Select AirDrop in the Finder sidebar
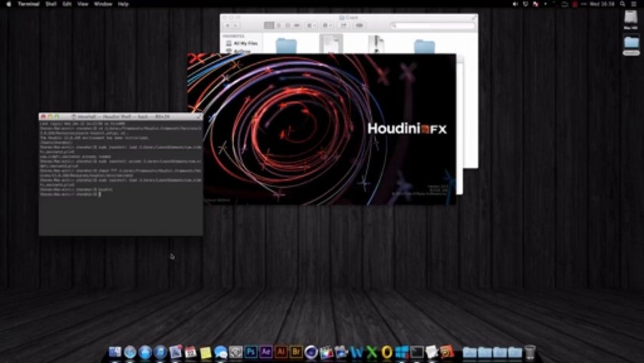 tap(241, 51)
